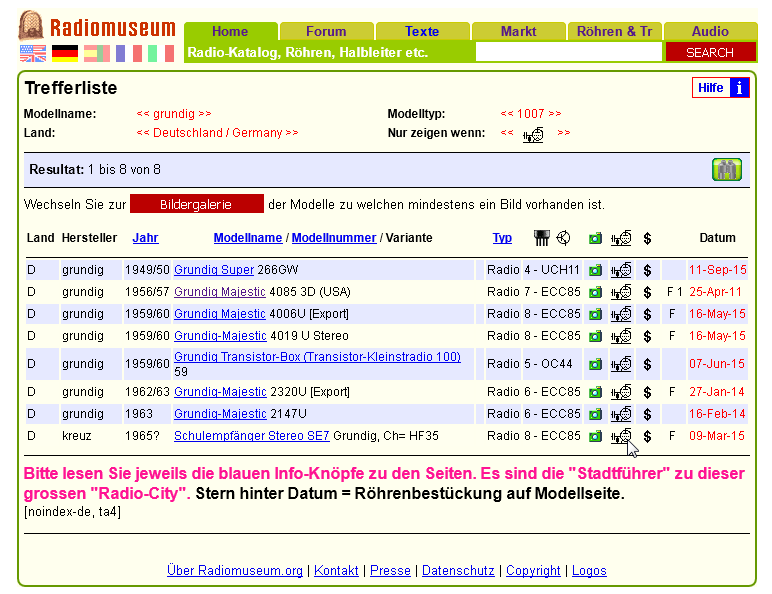Click the dollar column header icon
This screenshot has width=772, height=594.
(647, 238)
